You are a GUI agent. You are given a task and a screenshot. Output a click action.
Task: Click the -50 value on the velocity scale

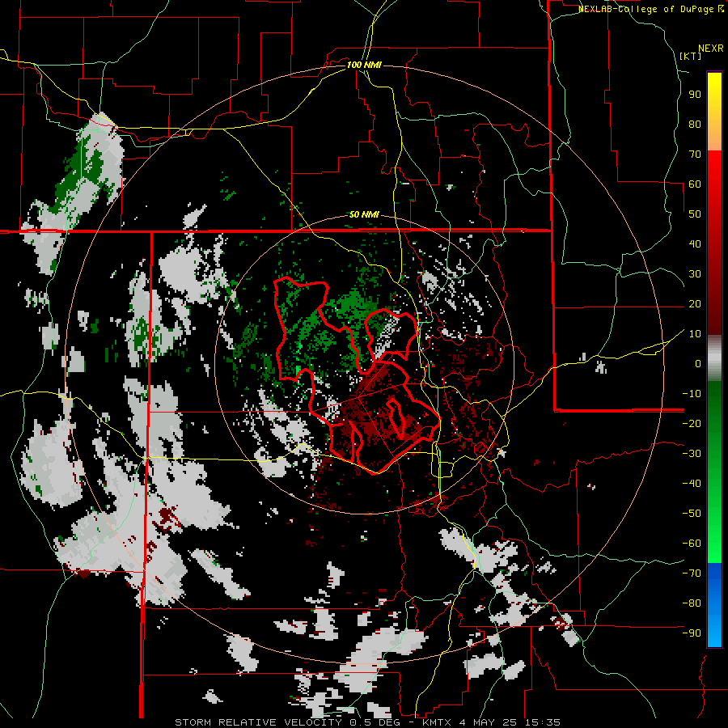[x=692, y=514]
